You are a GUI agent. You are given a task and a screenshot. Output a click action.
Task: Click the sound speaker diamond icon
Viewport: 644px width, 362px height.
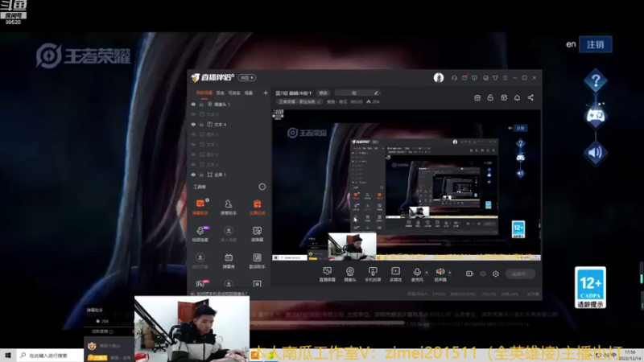tap(595, 153)
